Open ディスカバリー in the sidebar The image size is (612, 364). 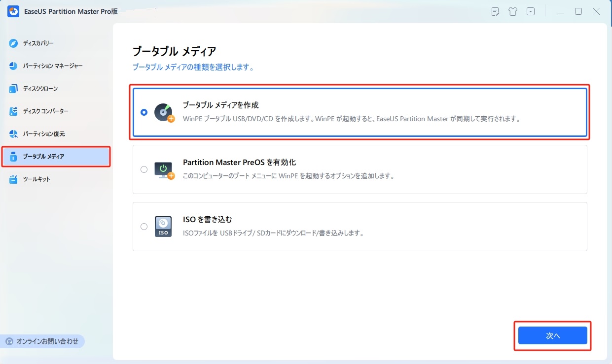click(38, 43)
